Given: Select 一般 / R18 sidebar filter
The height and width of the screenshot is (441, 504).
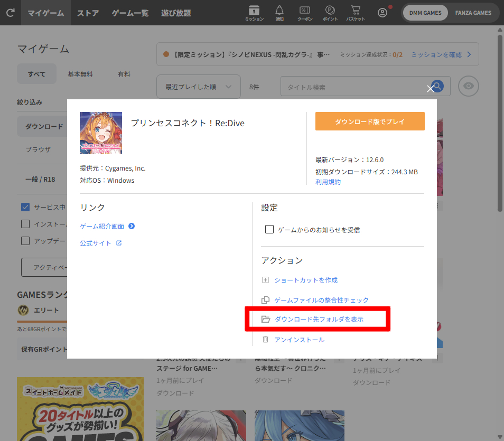Looking at the screenshot, I should pos(40,180).
